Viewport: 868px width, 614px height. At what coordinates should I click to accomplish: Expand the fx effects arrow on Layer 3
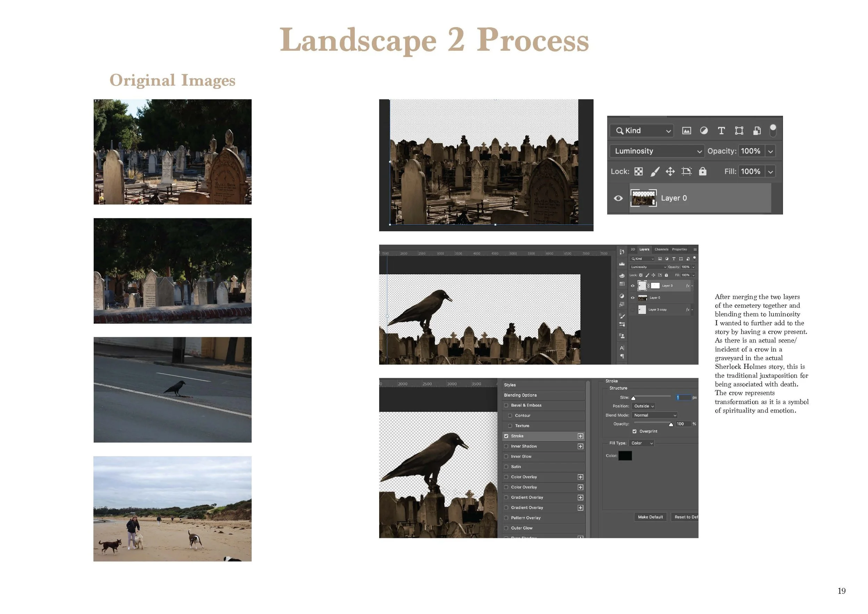click(692, 286)
